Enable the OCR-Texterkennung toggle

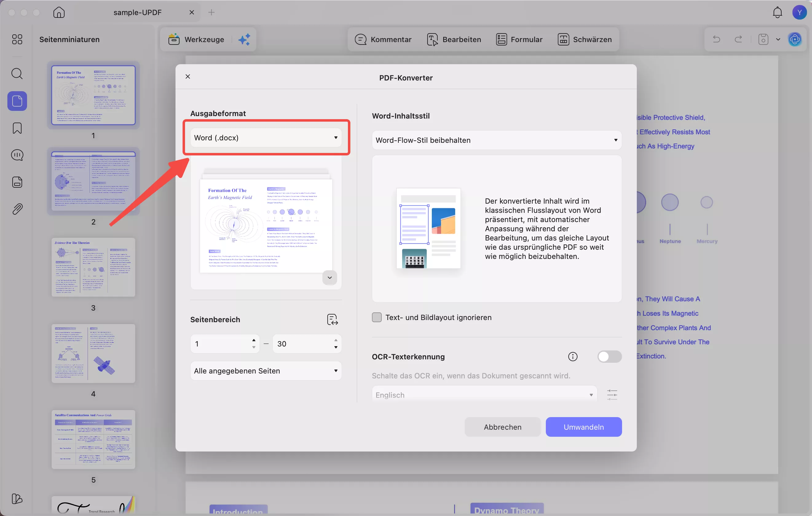pos(609,357)
